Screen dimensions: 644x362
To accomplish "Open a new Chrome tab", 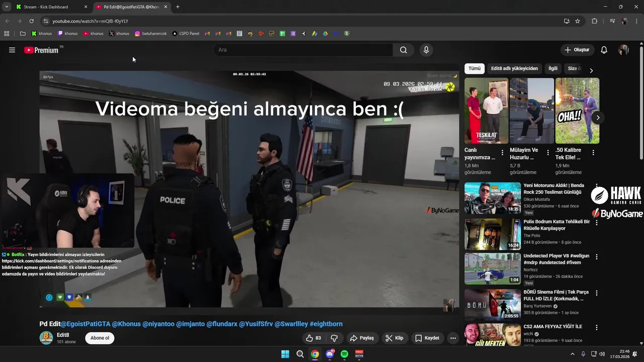I will 178,7.
